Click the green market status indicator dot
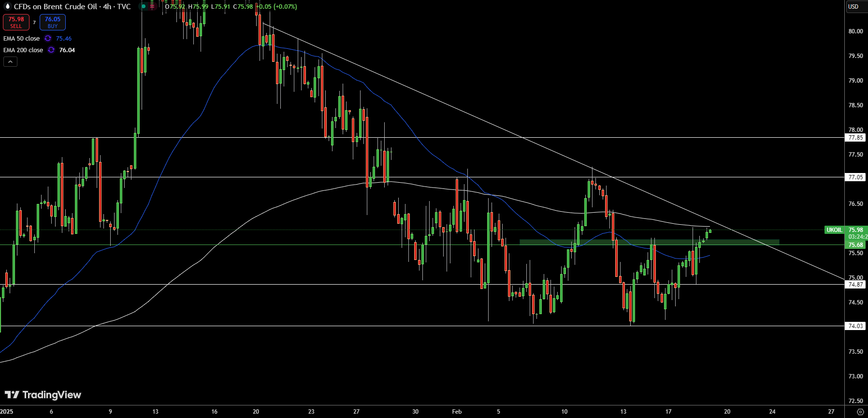868x418 pixels. 144,6
